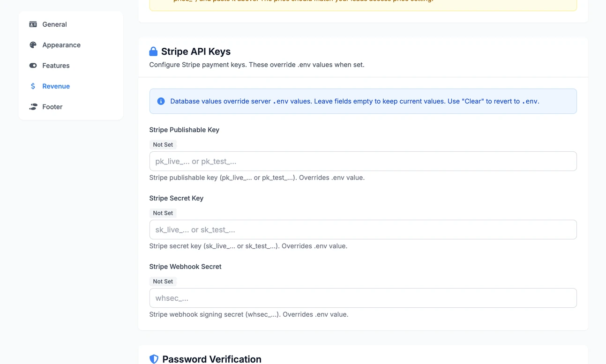This screenshot has width=606, height=364.
Task: Click the Stripe API Keys heading
Action: tap(196, 52)
